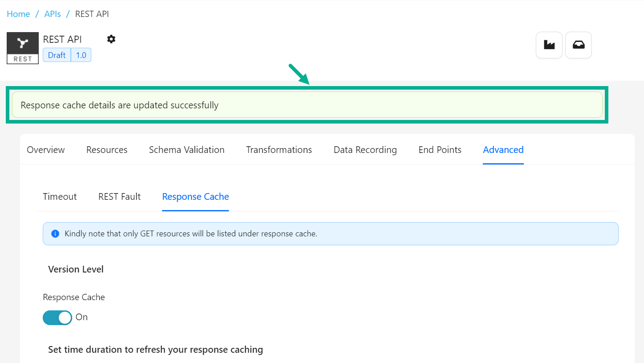644x363 pixels.
Task: Open the Resources tab
Action: coord(107,150)
